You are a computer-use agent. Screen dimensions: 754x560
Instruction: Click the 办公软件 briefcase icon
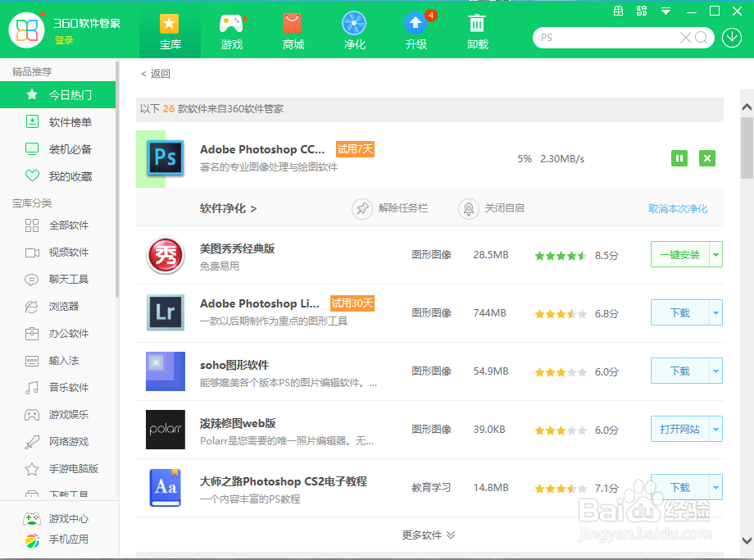click(32, 334)
